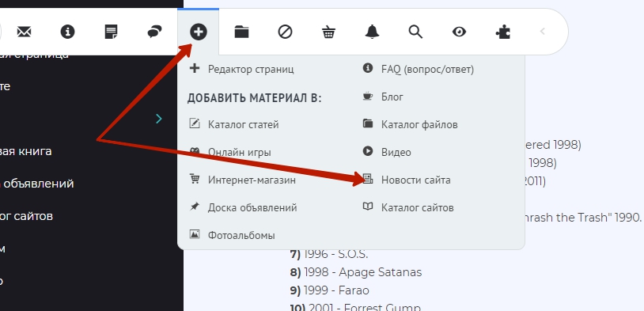
Task: Click pin icon beside Доска объявлений
Action: pyautogui.click(x=195, y=207)
